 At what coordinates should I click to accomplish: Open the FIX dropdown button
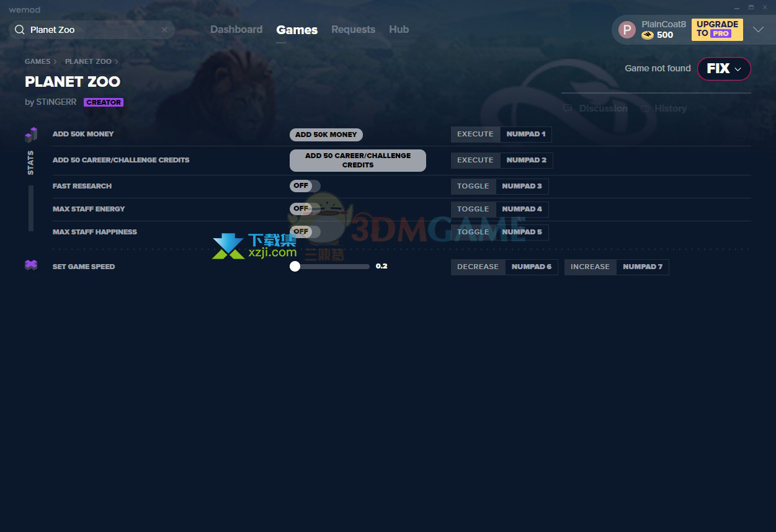click(x=724, y=69)
